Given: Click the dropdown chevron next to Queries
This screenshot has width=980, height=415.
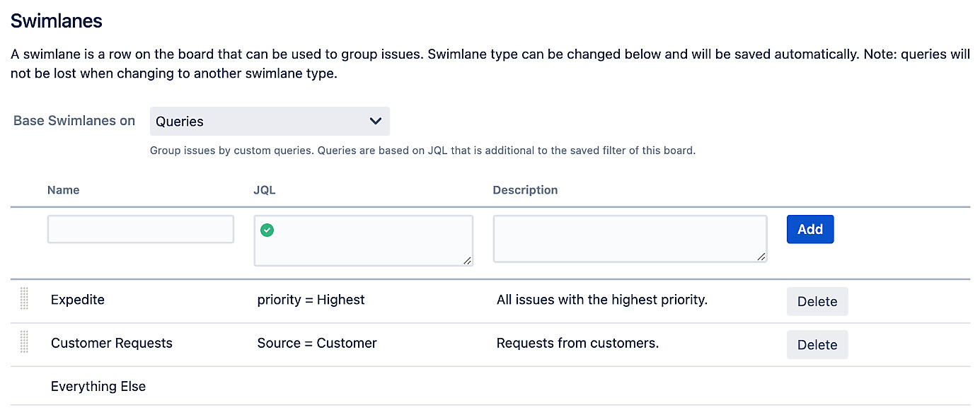Looking at the screenshot, I should coord(376,121).
